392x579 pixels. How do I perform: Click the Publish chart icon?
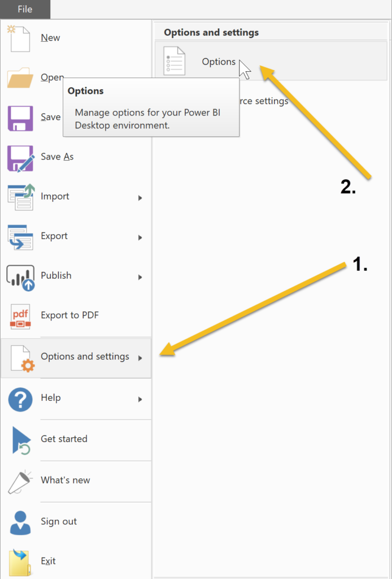[21, 278]
